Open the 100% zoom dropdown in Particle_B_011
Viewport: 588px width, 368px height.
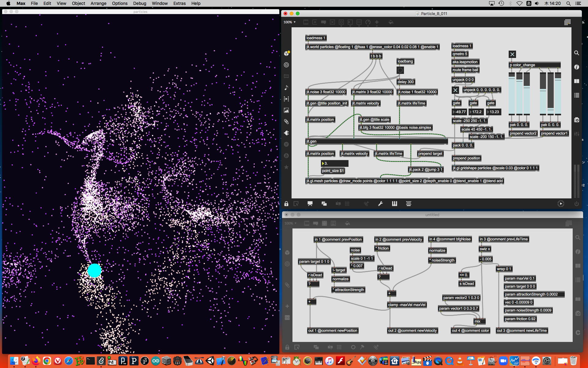pos(289,22)
